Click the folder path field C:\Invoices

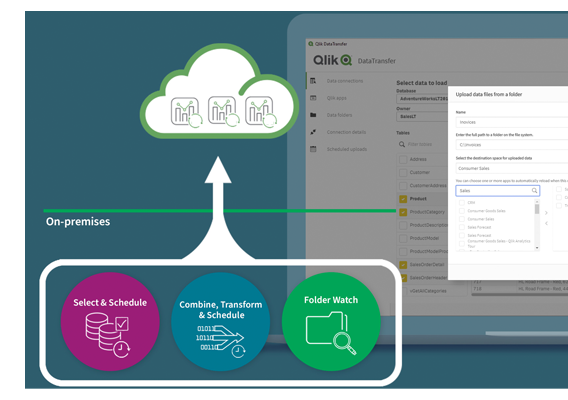(x=511, y=145)
